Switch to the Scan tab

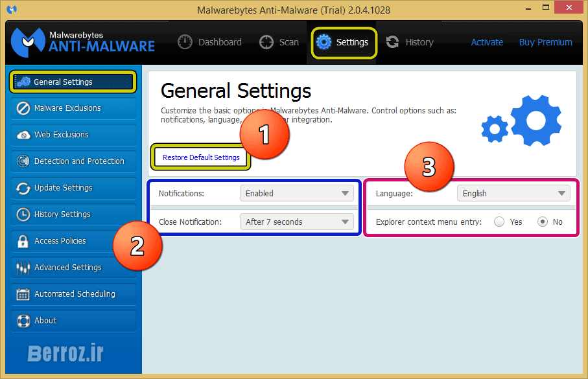tap(279, 42)
